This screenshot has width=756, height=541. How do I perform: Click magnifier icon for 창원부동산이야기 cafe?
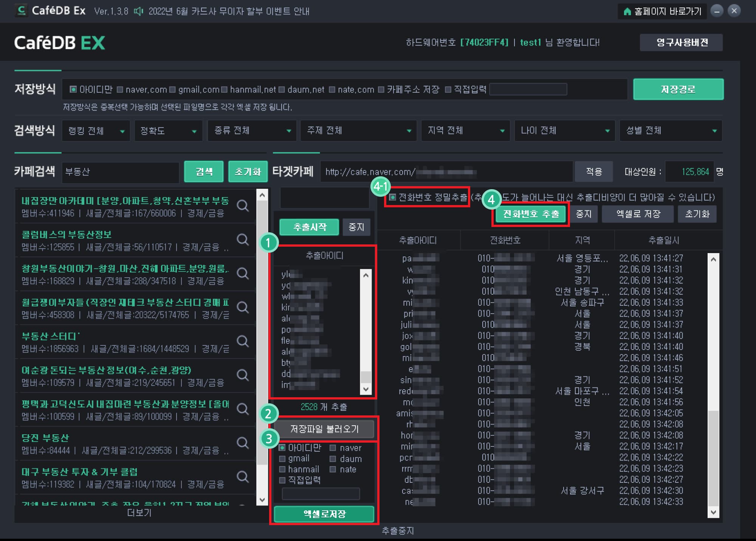click(x=243, y=274)
